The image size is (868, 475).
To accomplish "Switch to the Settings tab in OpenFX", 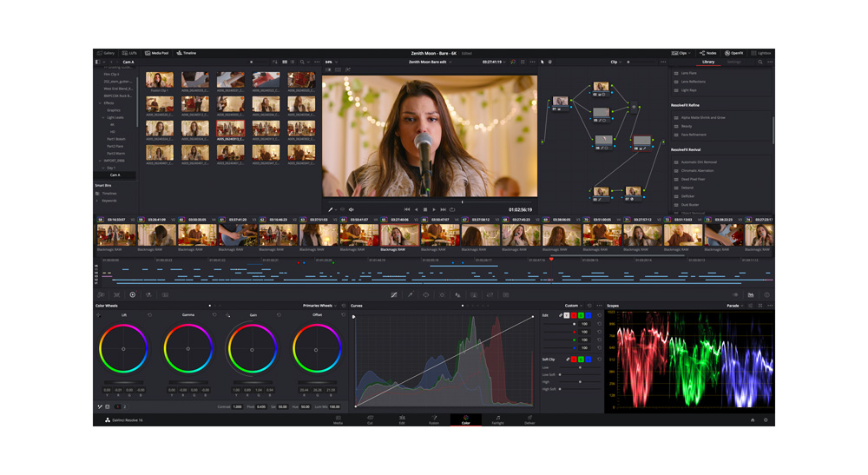I will 734,63.
